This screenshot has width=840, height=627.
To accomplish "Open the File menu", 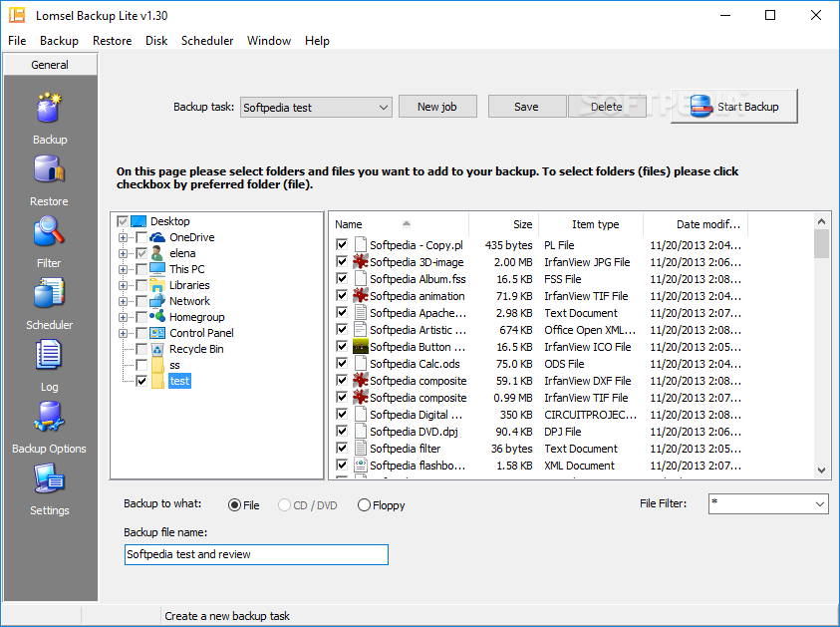I will 17,41.
